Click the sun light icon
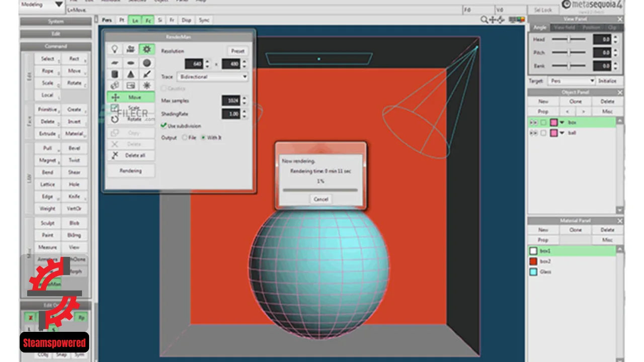 pos(146,86)
